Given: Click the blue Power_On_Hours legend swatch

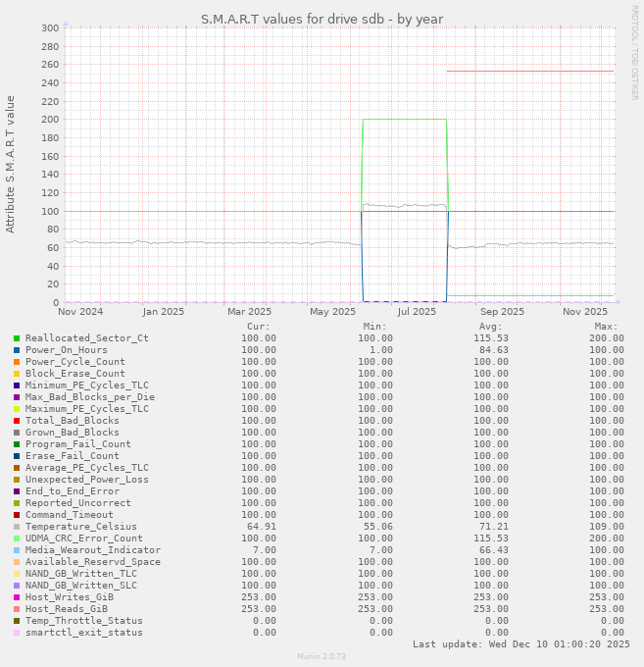Looking at the screenshot, I should pos(17,350).
